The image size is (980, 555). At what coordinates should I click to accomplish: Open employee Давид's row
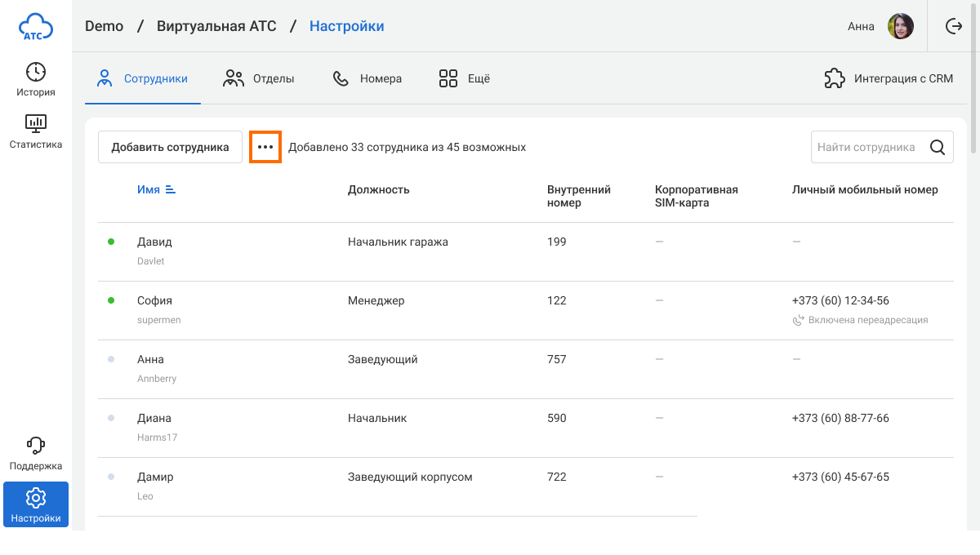154,242
